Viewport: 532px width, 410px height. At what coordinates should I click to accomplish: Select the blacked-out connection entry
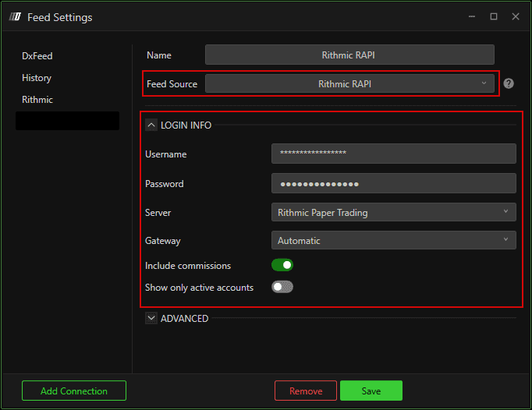click(x=67, y=121)
